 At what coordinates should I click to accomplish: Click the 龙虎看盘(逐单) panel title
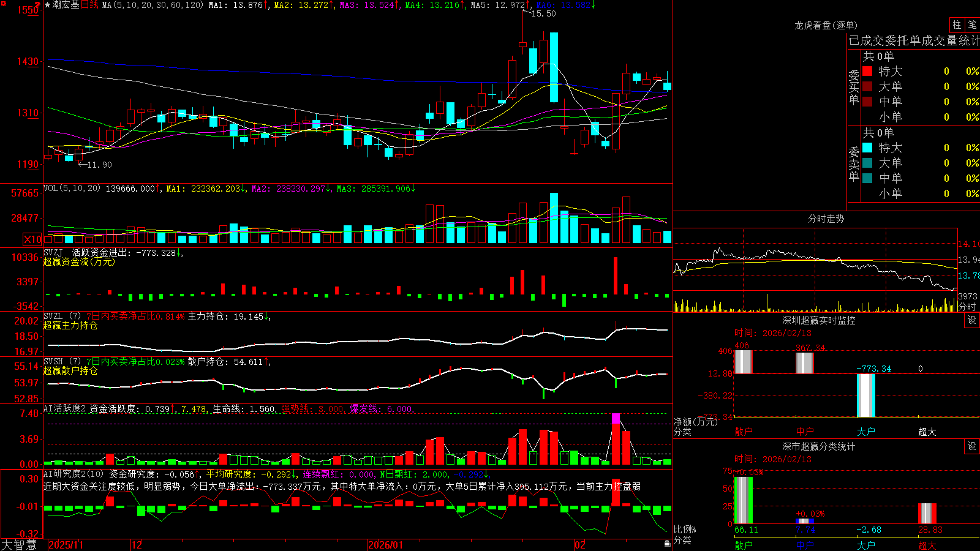(826, 25)
